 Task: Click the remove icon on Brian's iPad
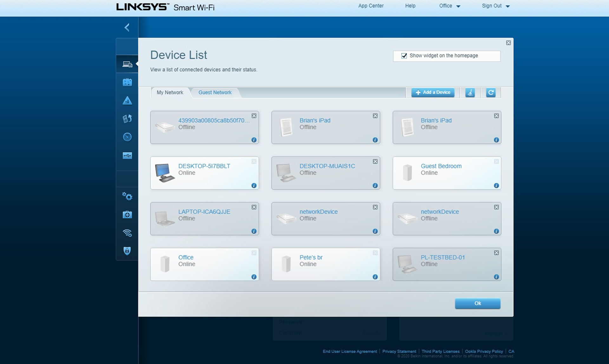[x=375, y=115]
